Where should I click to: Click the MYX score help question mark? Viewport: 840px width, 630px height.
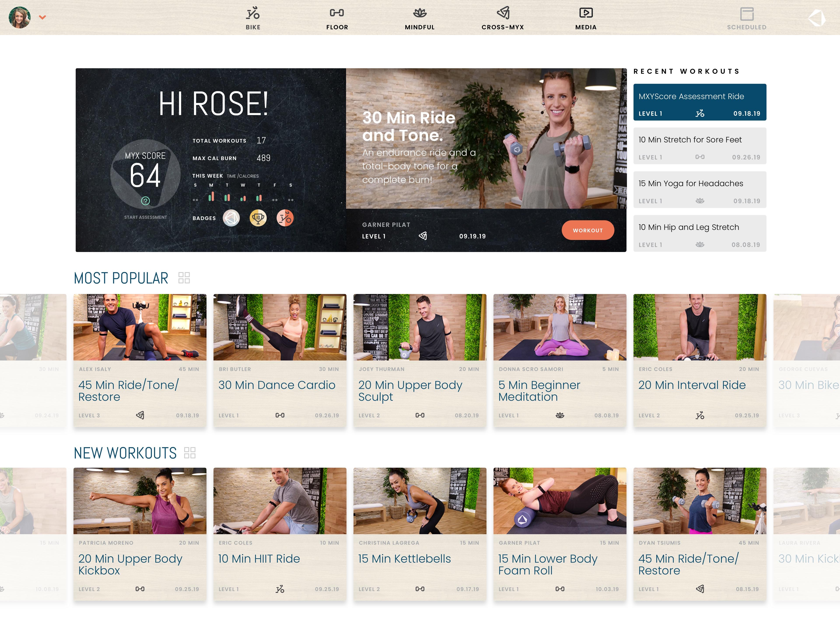click(145, 201)
